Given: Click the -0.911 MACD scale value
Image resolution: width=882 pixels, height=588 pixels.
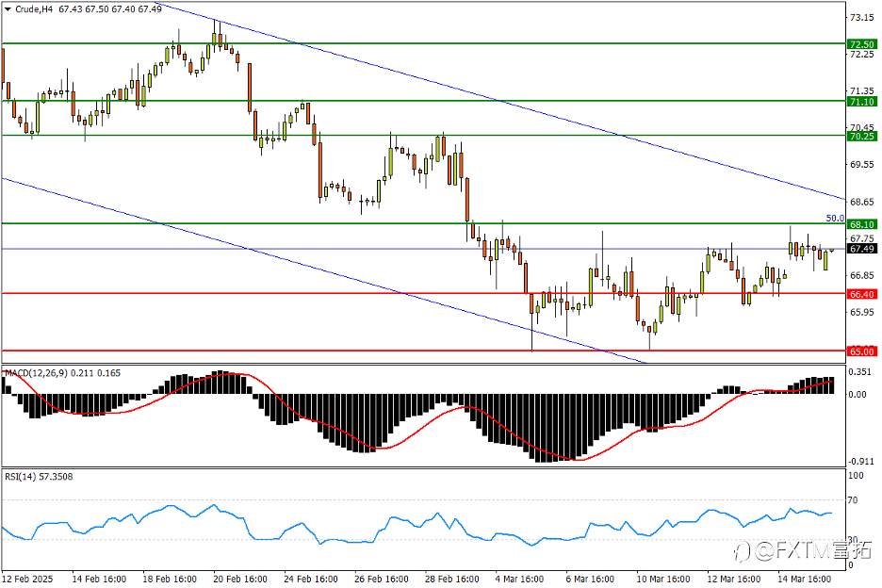Looking at the screenshot, I should tap(861, 462).
